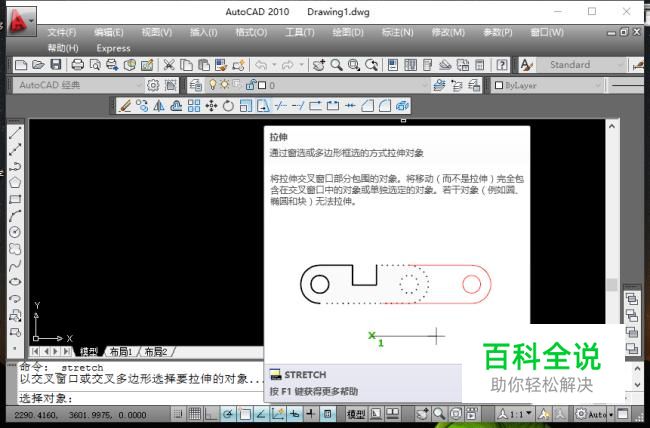
Task: Select the Offset tool
Action: point(176,106)
